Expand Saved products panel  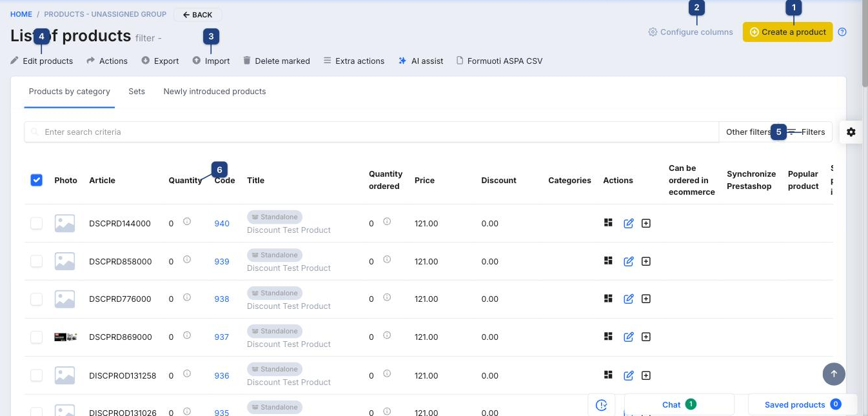pyautogui.click(x=803, y=404)
